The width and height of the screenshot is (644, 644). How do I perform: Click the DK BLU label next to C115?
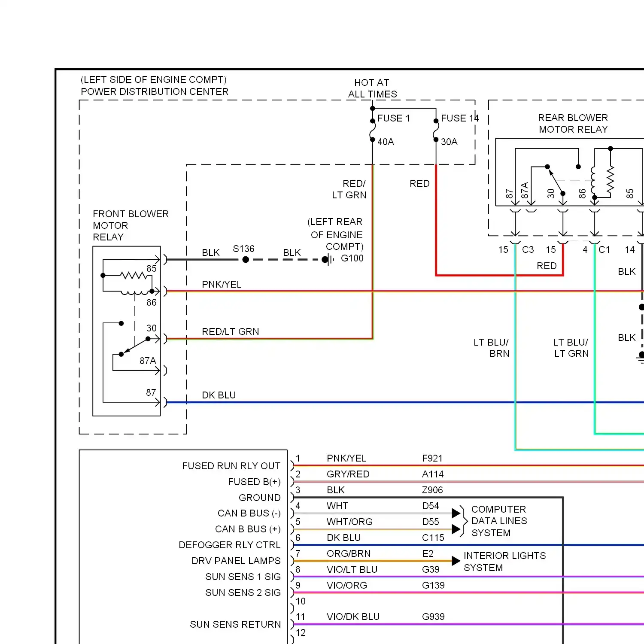point(343,538)
